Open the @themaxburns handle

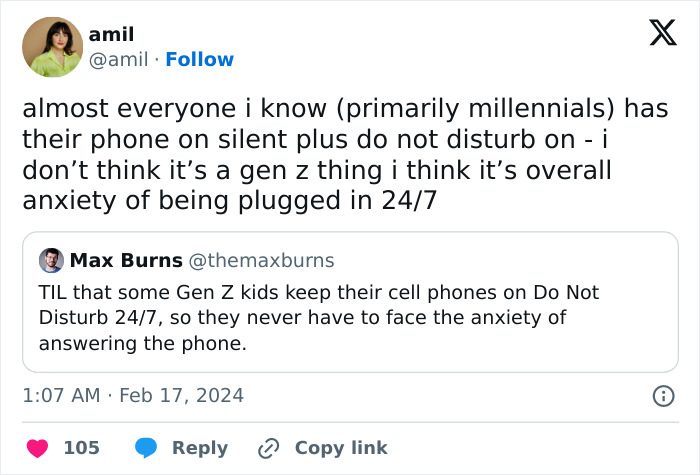coord(261,261)
